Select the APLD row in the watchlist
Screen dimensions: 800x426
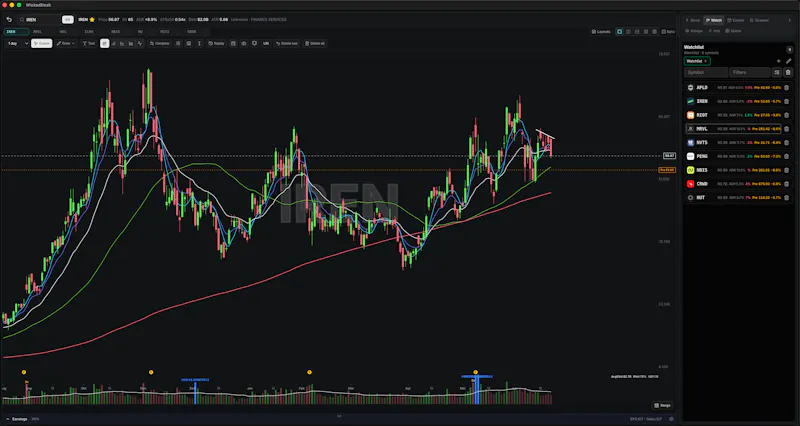coord(738,88)
